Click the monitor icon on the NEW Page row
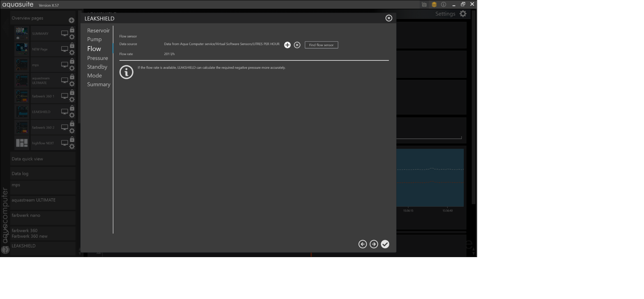Viewport: 644px width, 299px height. pyautogui.click(x=65, y=49)
